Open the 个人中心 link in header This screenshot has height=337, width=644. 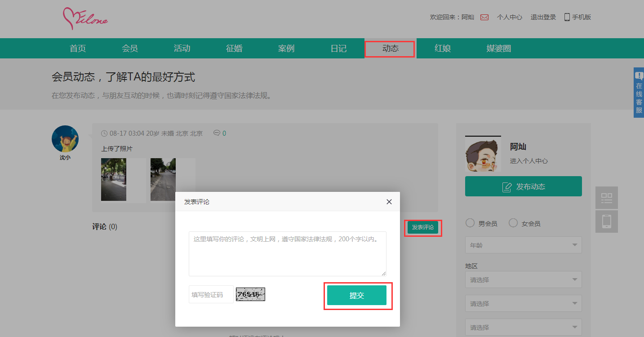510,17
